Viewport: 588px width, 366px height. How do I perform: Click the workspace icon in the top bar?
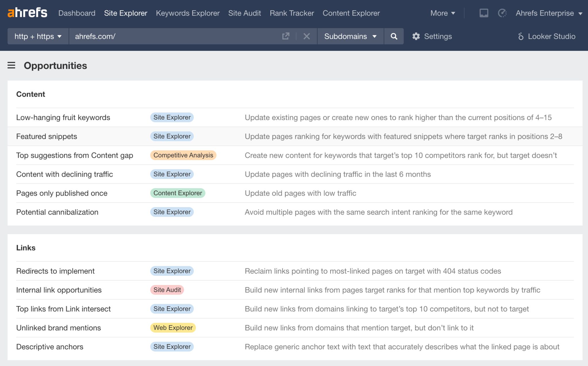(x=484, y=13)
